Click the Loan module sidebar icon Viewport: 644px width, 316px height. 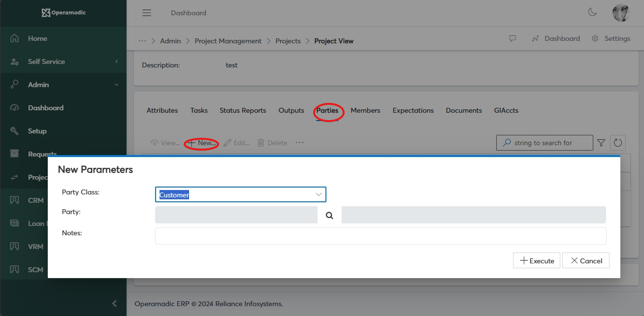coord(15,223)
